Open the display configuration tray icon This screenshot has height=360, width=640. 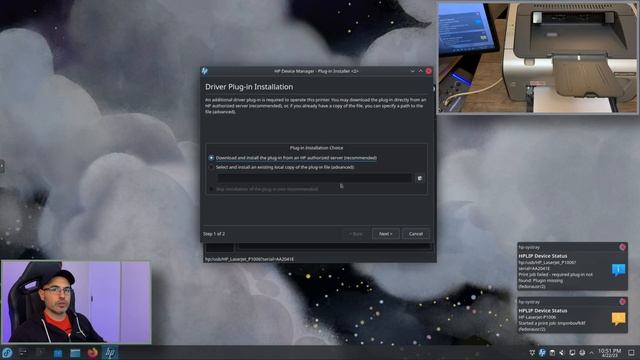pyautogui.click(x=572, y=353)
